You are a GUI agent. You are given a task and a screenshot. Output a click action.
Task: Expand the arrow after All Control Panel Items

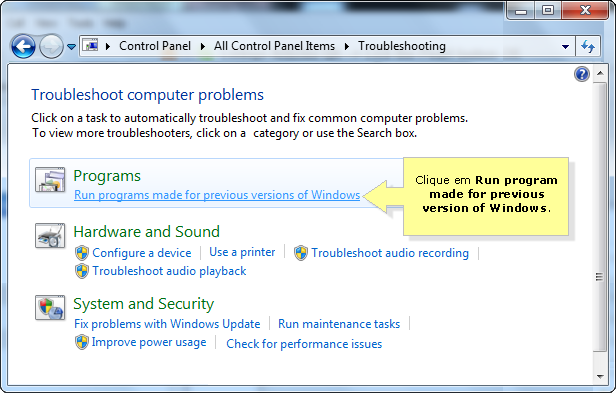click(346, 46)
